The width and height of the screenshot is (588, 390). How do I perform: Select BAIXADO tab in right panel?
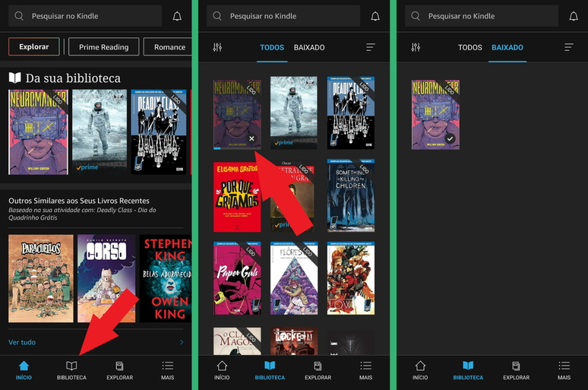tap(507, 48)
